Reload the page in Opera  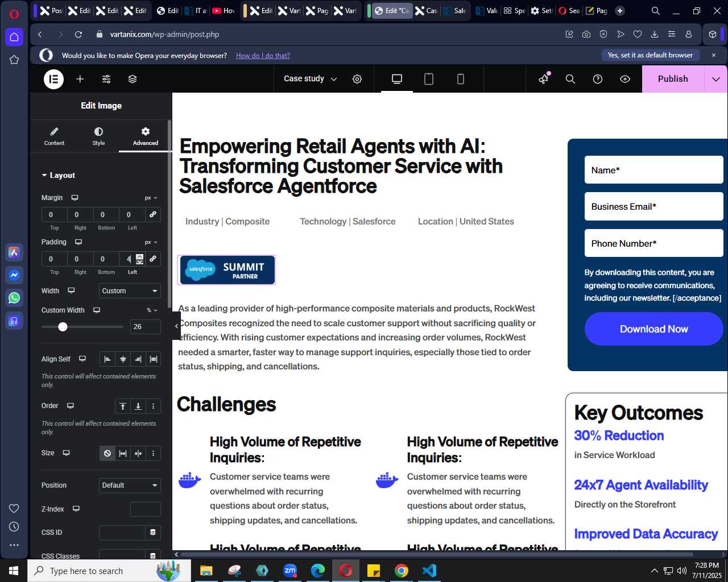[78, 34]
